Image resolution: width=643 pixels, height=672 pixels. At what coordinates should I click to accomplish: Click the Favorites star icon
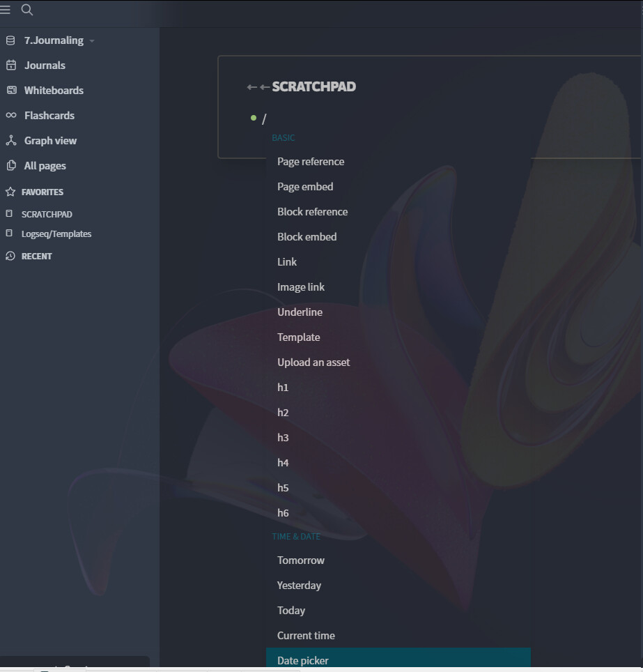[x=10, y=192]
